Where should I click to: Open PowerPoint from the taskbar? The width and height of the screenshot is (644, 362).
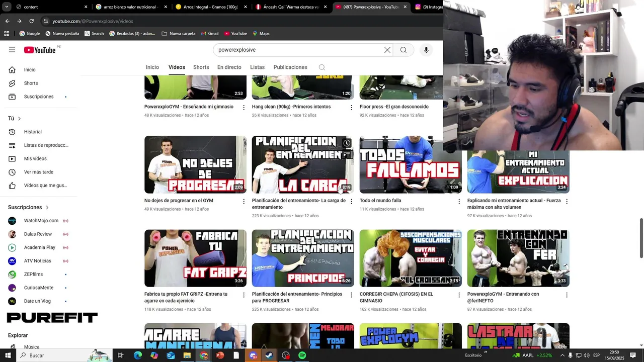click(220, 355)
